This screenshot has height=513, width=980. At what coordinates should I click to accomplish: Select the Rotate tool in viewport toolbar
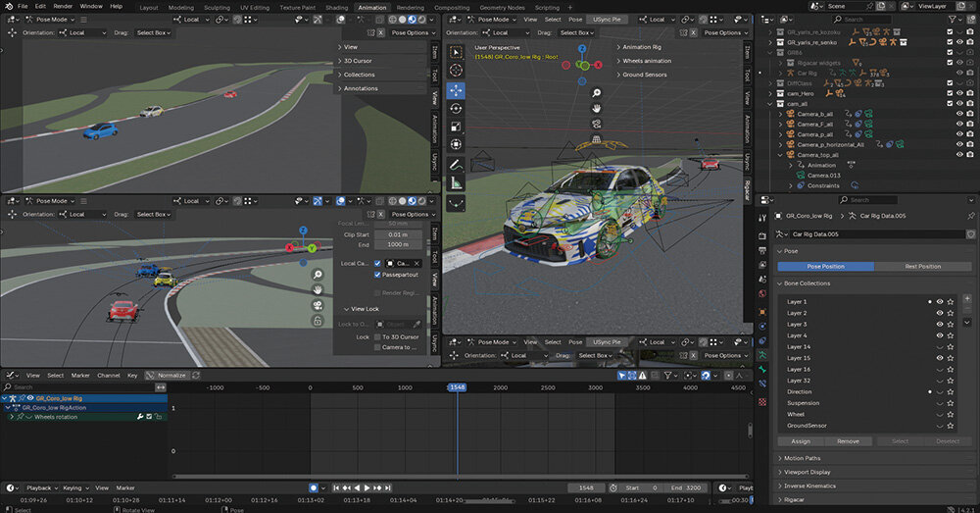[457, 108]
